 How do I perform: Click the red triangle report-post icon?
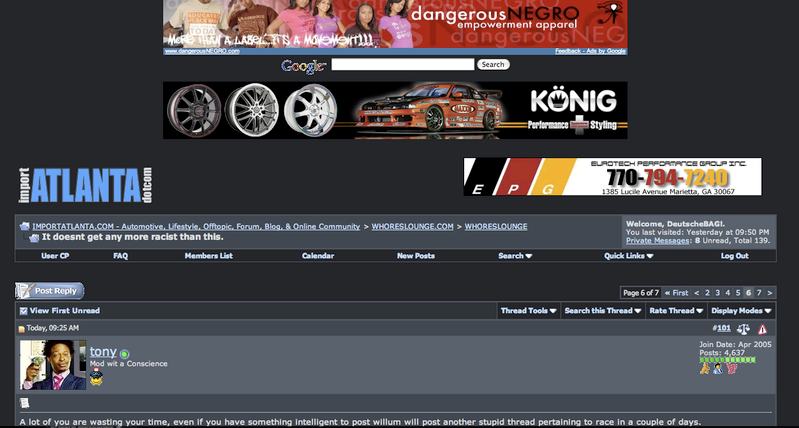pos(762,329)
